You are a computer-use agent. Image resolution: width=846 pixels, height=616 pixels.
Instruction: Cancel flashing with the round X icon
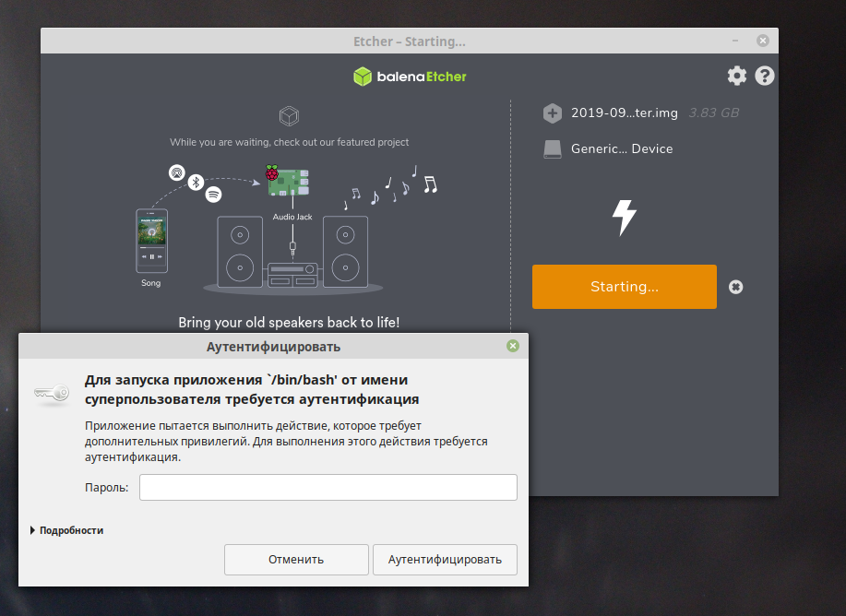735,287
